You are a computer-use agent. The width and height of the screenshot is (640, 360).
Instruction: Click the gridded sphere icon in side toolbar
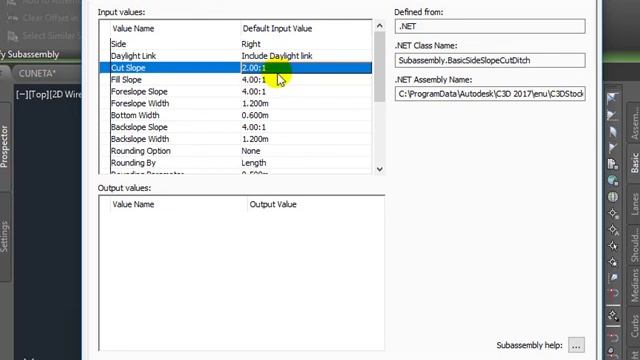tap(613, 197)
